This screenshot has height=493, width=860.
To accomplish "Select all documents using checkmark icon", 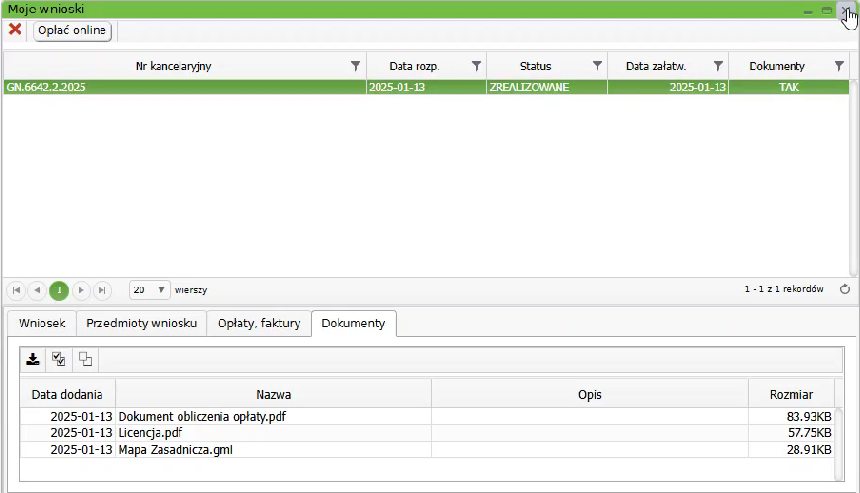I will coord(59,360).
